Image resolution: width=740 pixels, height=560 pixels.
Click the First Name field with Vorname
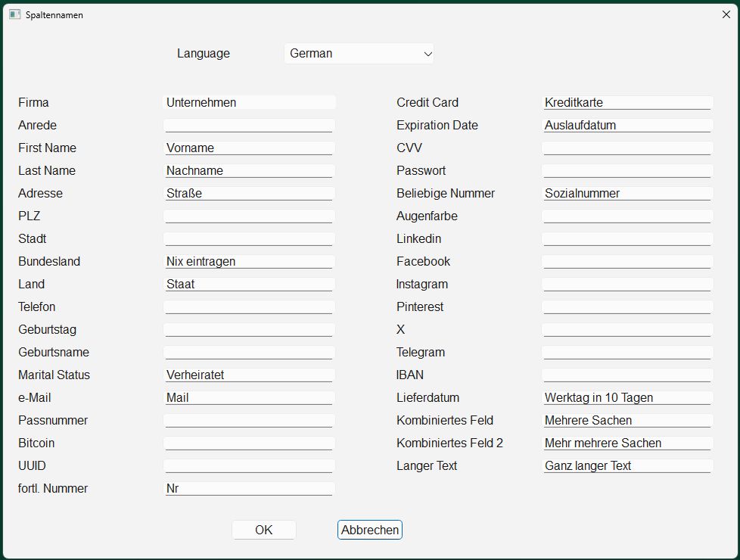tap(249, 148)
